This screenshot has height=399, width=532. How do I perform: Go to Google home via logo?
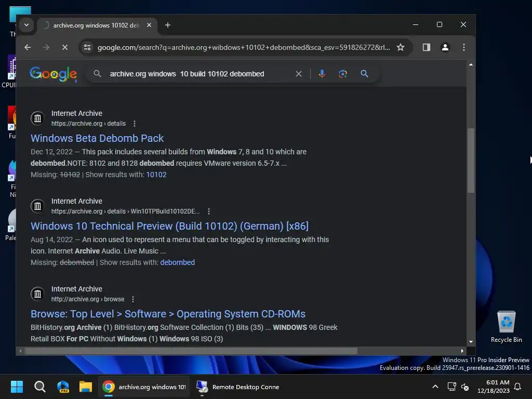click(54, 74)
